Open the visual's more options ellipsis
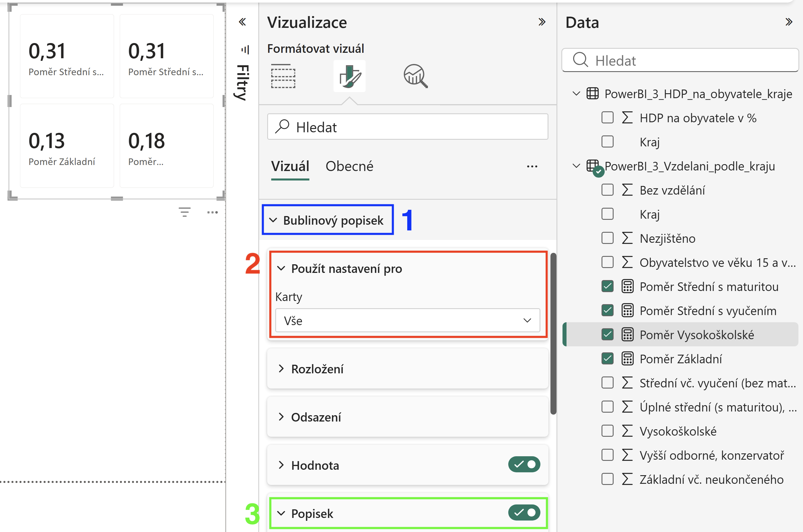 pos(212,212)
